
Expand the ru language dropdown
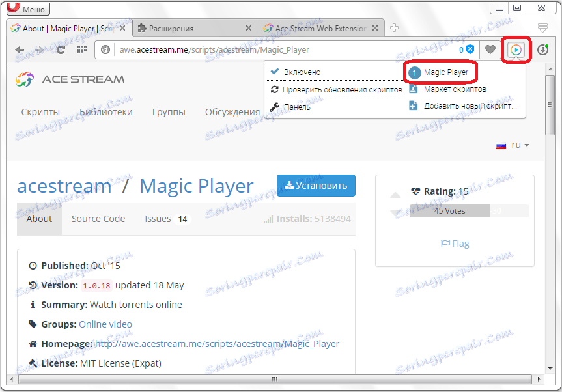pos(513,145)
